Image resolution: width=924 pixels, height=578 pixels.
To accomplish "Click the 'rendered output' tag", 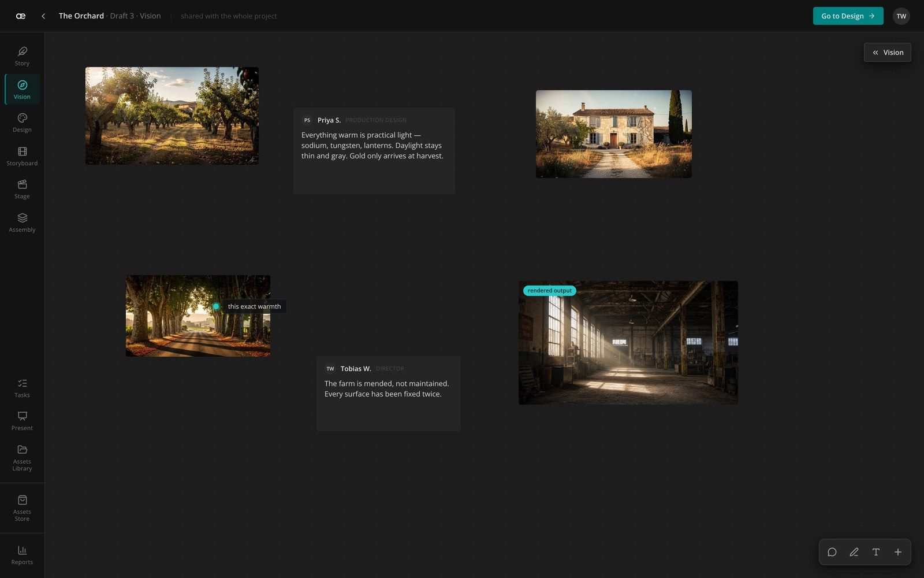I will (x=550, y=291).
